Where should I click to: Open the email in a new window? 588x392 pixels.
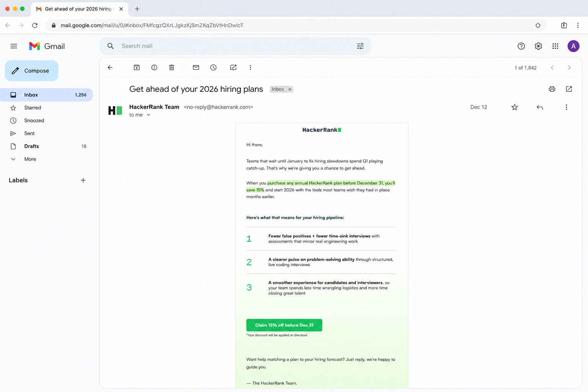(569, 89)
